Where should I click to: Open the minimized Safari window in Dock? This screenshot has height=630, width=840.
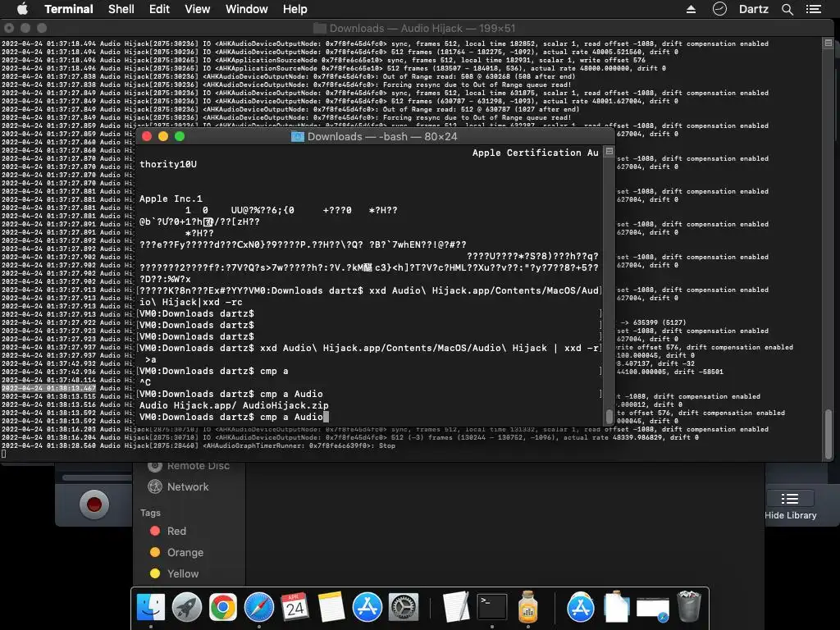tap(652, 609)
